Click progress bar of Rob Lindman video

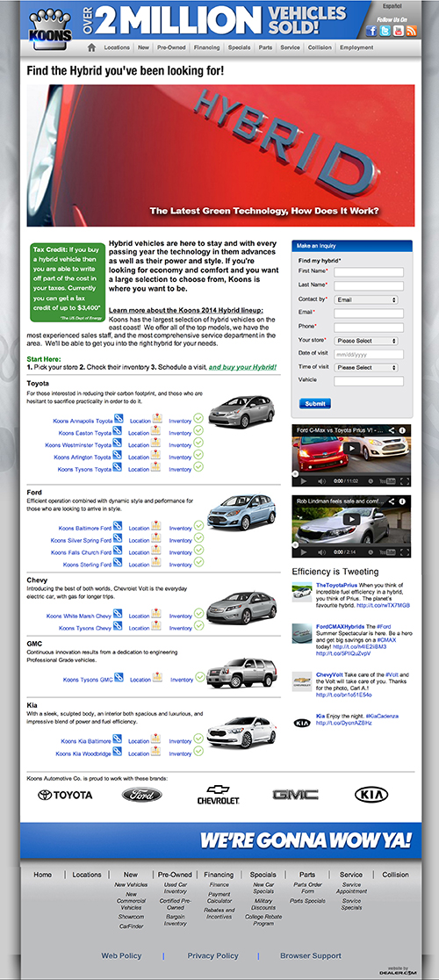pos(351,546)
